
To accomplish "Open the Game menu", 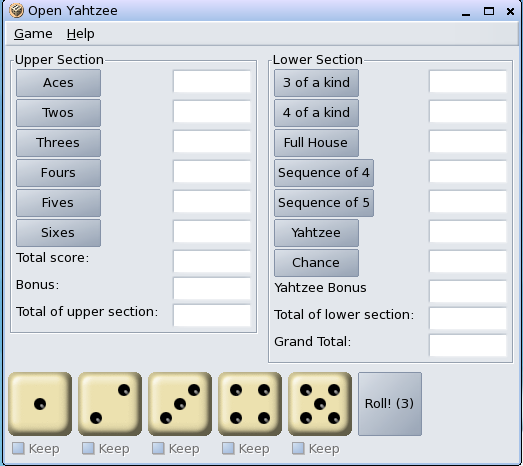I will (33, 34).
